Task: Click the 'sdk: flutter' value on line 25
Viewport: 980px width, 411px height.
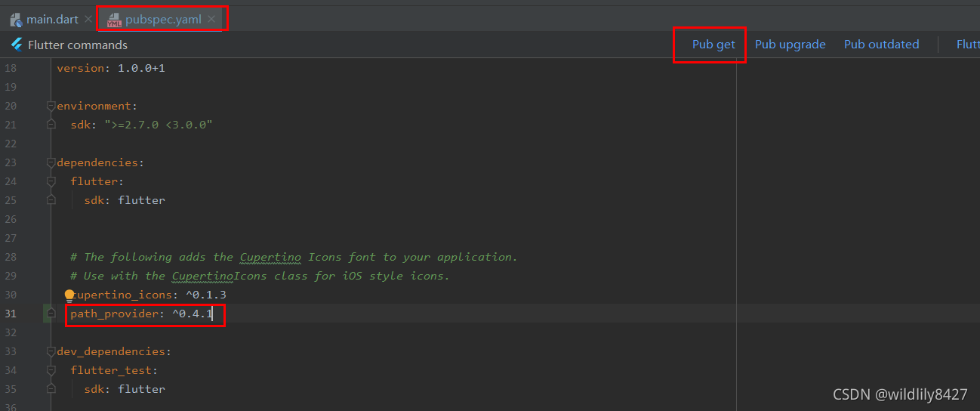Action: 125,200
